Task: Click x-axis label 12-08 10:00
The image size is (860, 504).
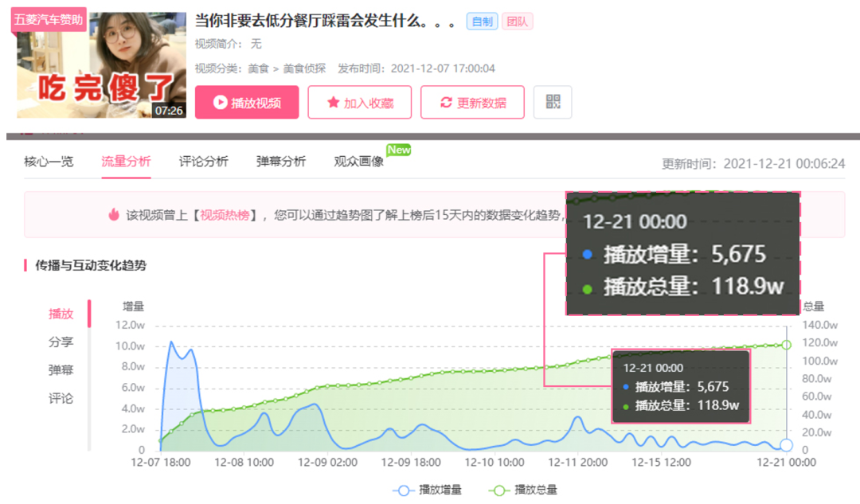Action: click(244, 463)
